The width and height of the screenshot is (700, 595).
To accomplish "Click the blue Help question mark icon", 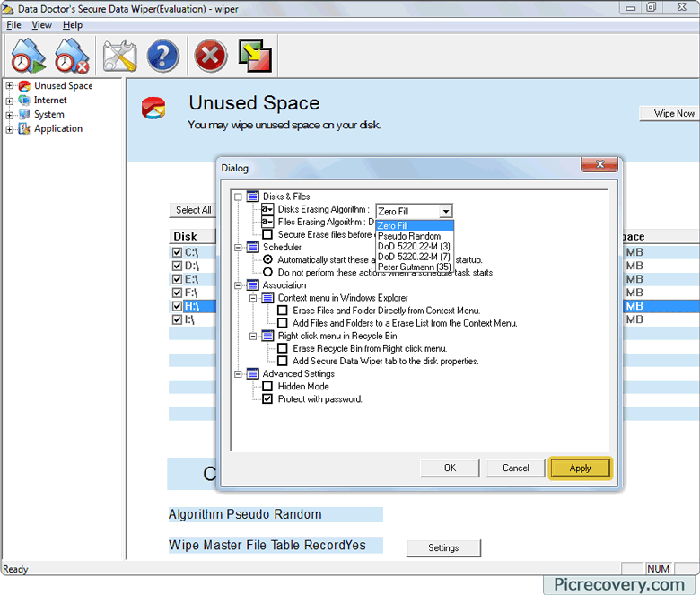I will [x=163, y=56].
